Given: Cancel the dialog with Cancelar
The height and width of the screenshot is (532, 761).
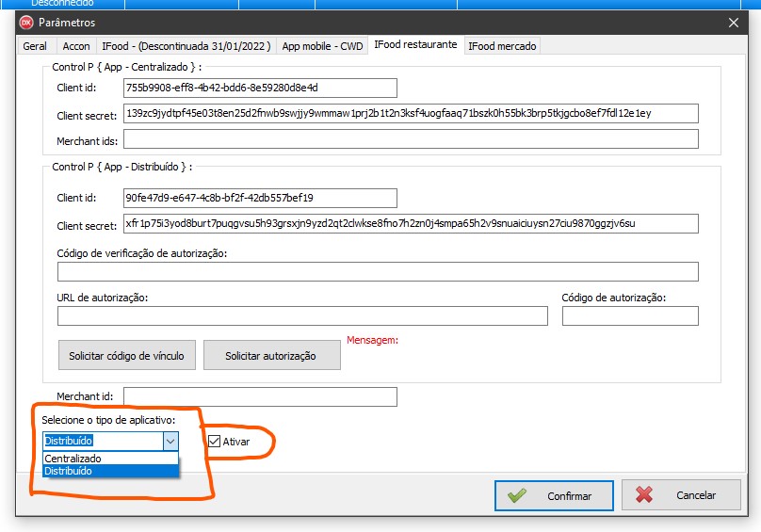Looking at the screenshot, I should click(681, 494).
